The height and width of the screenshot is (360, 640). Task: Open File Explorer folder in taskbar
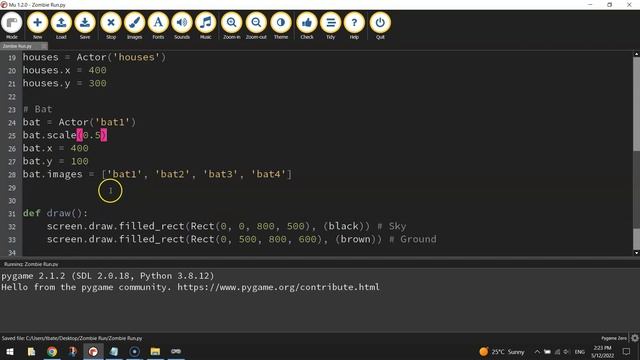pos(155,351)
